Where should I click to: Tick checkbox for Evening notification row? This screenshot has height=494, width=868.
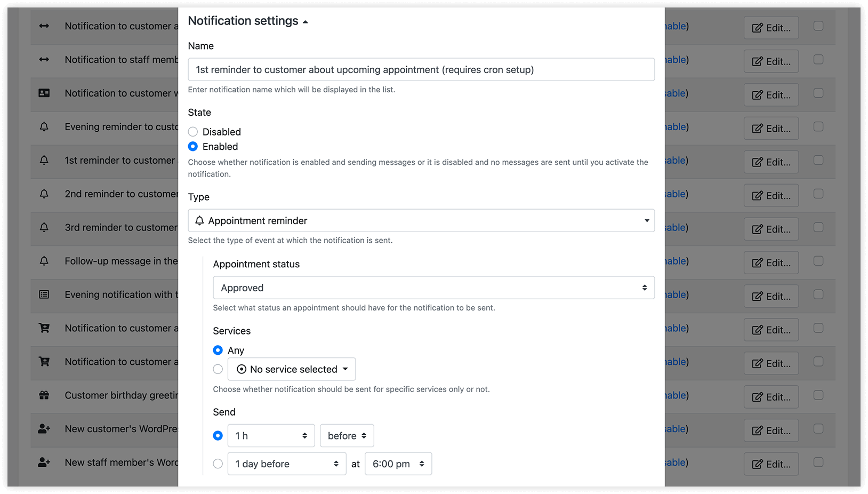818,294
